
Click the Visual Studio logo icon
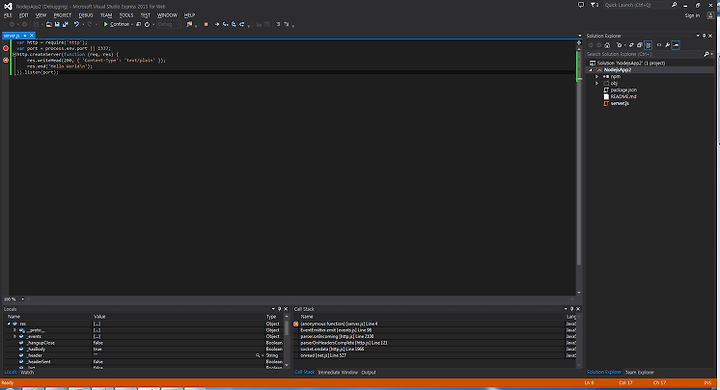coord(8,6)
